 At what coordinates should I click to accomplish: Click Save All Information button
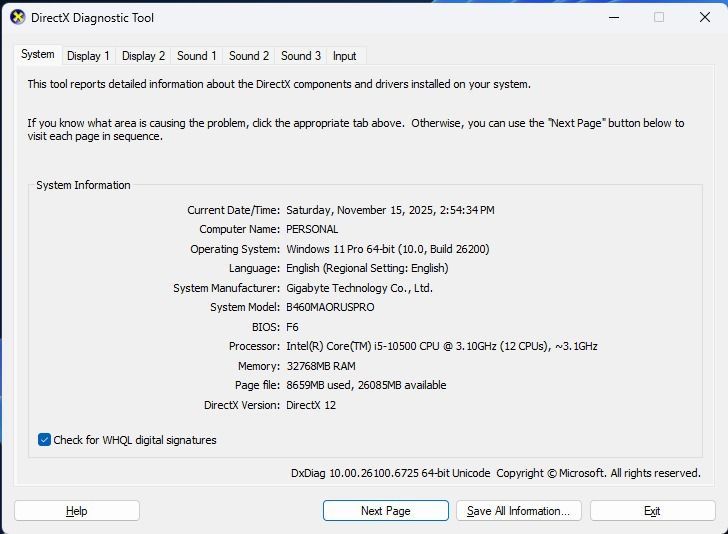point(519,511)
